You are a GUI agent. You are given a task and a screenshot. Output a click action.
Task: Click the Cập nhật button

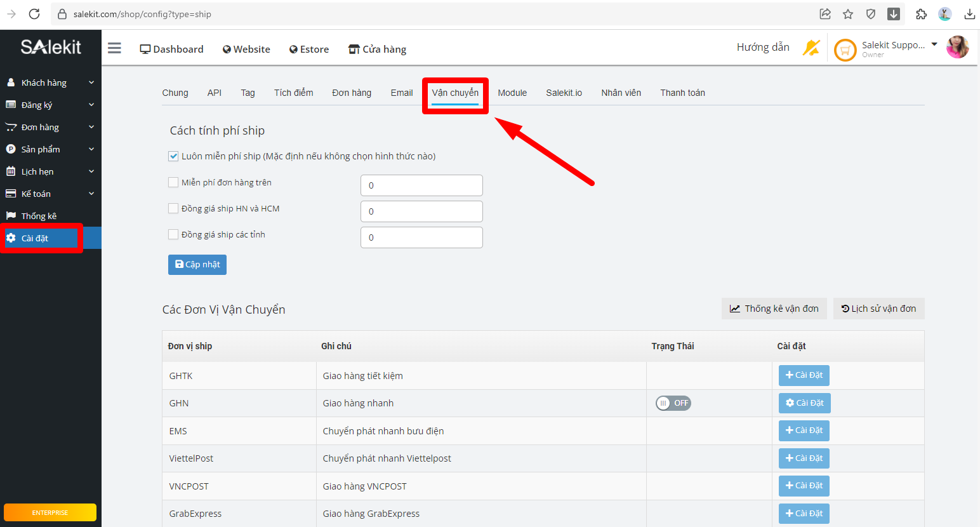(197, 264)
